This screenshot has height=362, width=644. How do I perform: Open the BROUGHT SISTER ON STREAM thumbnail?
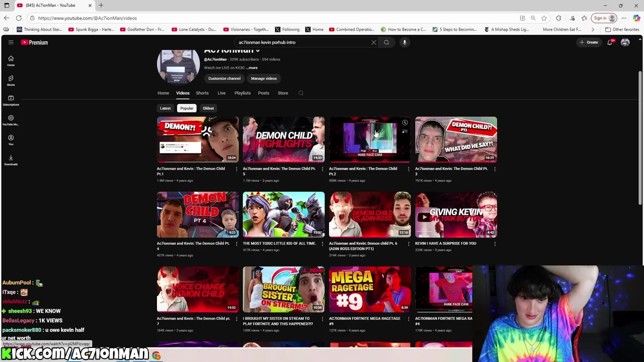pyautogui.click(x=284, y=289)
